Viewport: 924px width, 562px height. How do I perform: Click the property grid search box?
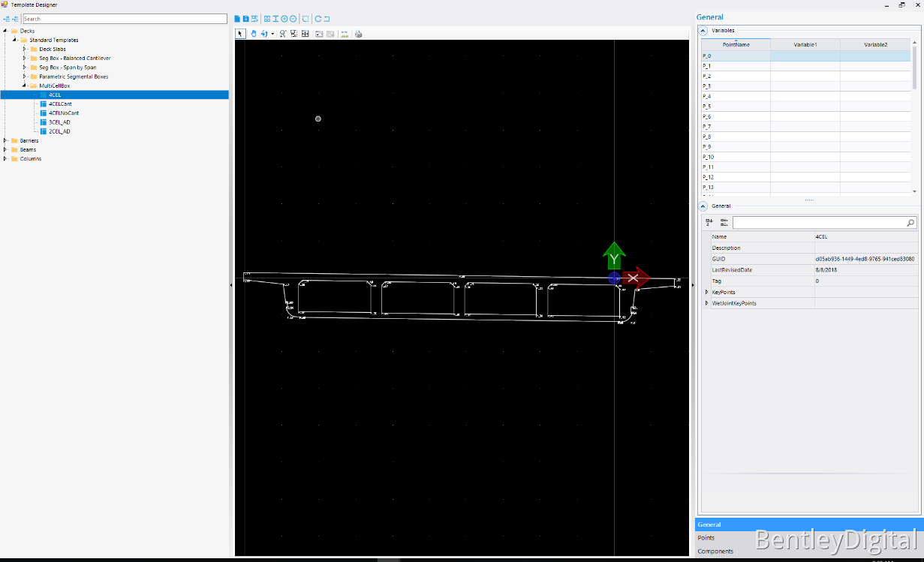tap(824, 223)
